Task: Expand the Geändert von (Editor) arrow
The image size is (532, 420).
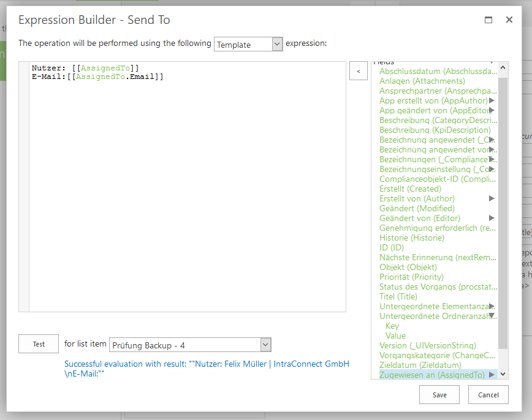Action: click(x=492, y=218)
